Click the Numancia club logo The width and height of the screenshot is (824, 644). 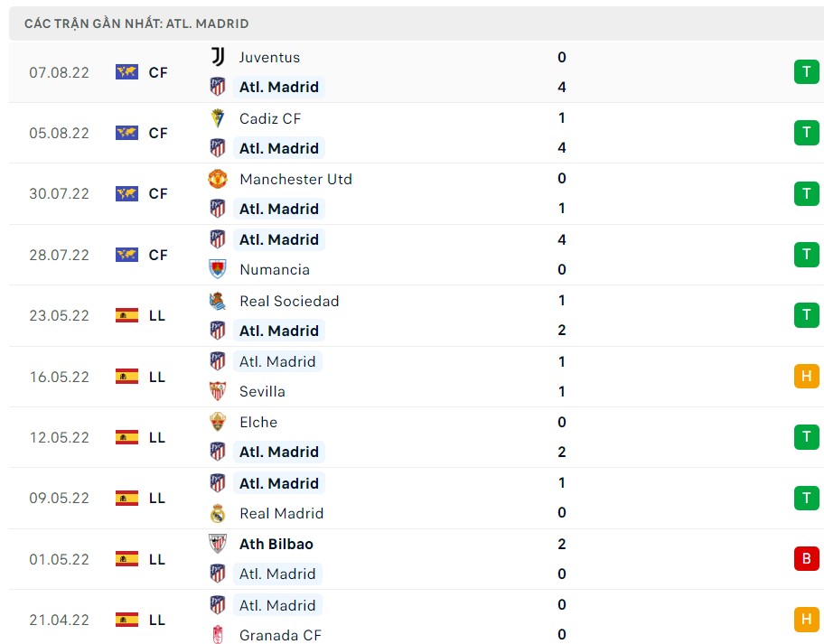point(218,269)
